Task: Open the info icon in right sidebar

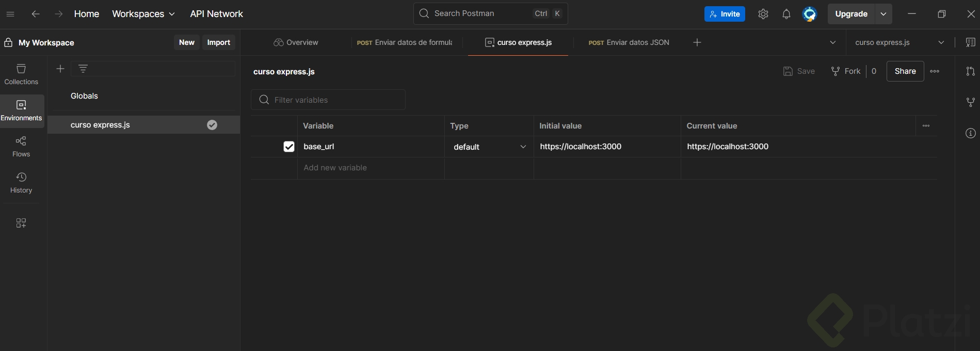Action: (970, 133)
